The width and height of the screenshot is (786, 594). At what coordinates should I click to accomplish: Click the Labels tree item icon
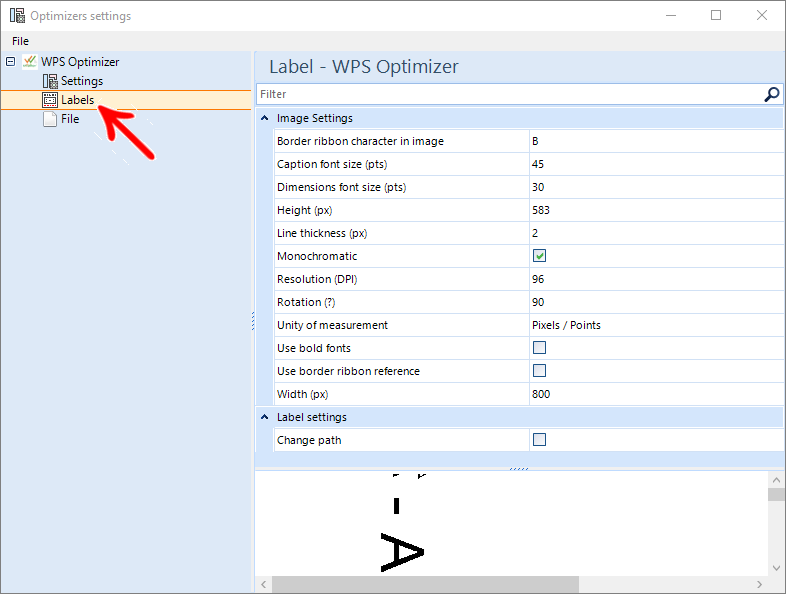[50, 100]
